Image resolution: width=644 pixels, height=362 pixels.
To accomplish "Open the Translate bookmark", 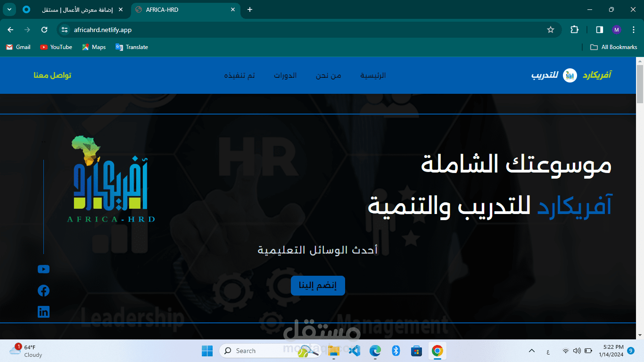I will point(132,47).
